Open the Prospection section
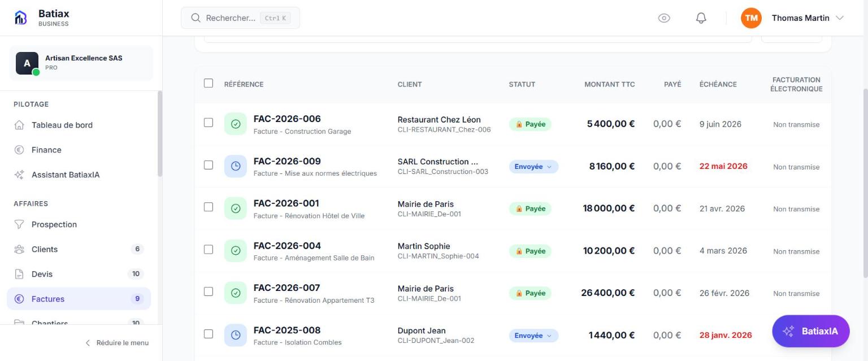The height and width of the screenshot is (361, 868). point(79,224)
